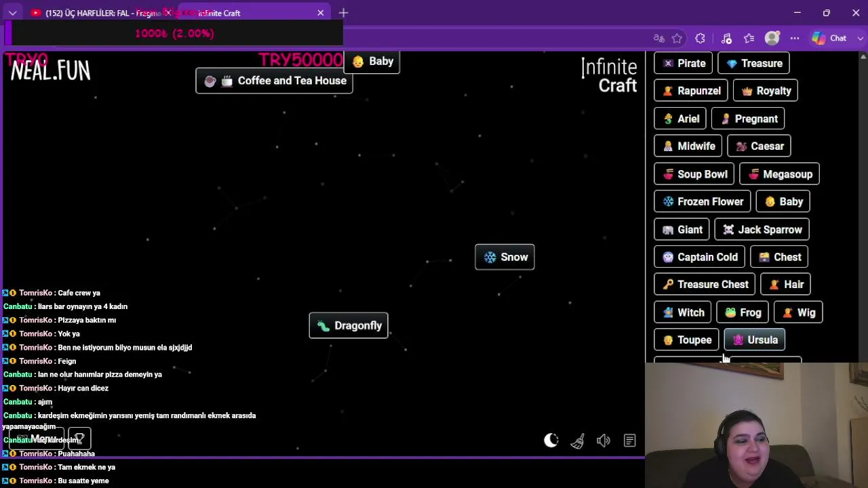The height and width of the screenshot is (488, 868).
Task: Open the favorites list icon
Action: [x=749, y=39]
